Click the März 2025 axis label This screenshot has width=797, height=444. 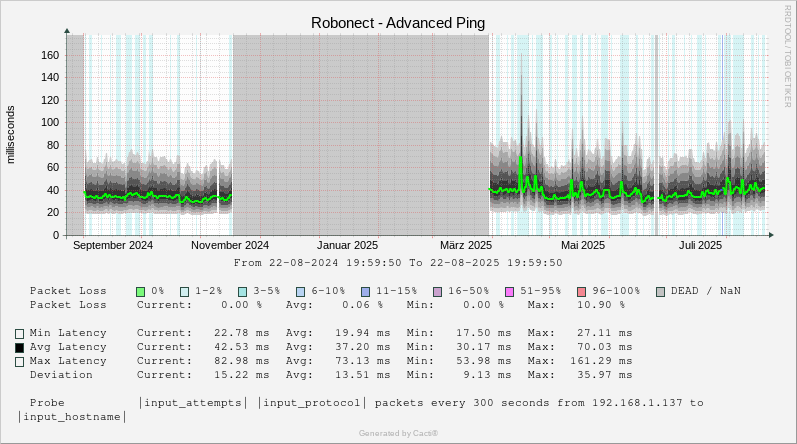[x=466, y=245]
